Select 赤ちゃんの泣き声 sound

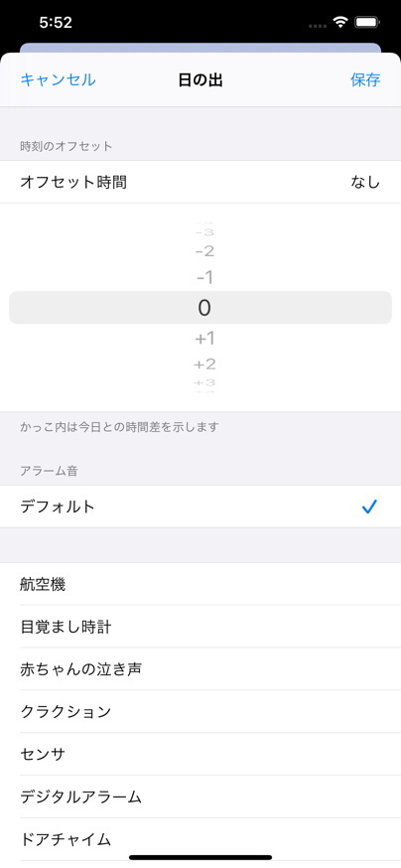click(x=200, y=669)
